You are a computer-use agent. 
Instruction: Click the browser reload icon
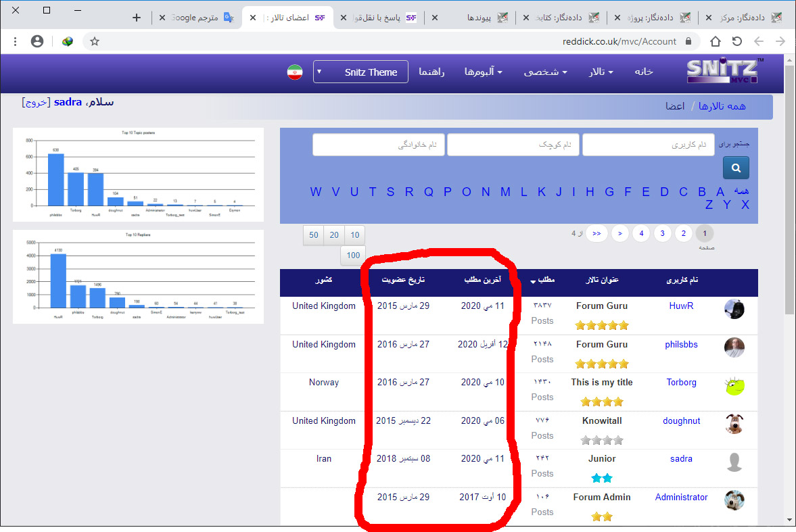pos(737,41)
